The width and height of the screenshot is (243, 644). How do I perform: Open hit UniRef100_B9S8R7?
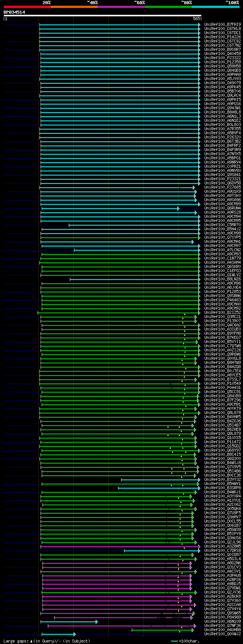coord(222,49)
